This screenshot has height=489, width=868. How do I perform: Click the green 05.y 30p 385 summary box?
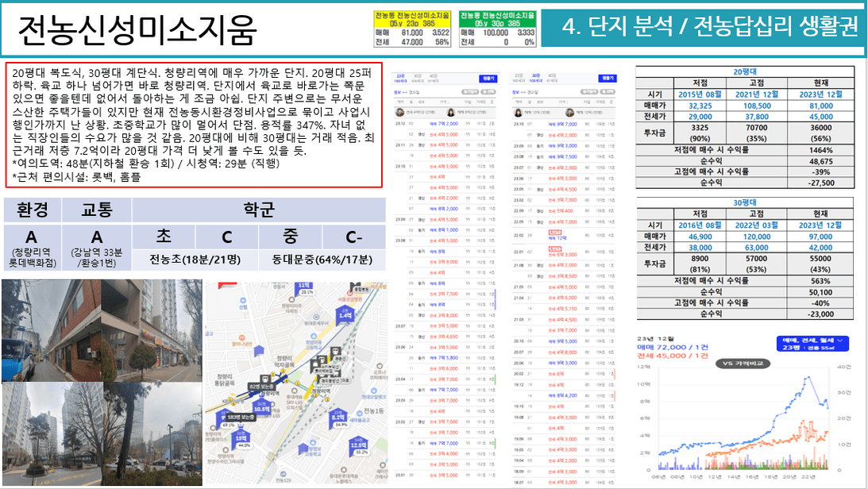point(498,29)
